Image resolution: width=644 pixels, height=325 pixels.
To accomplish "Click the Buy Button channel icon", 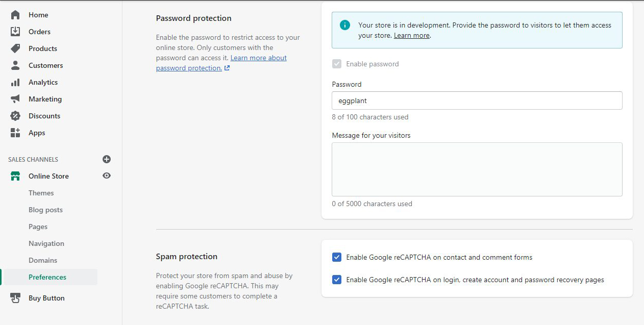I will coord(15,298).
